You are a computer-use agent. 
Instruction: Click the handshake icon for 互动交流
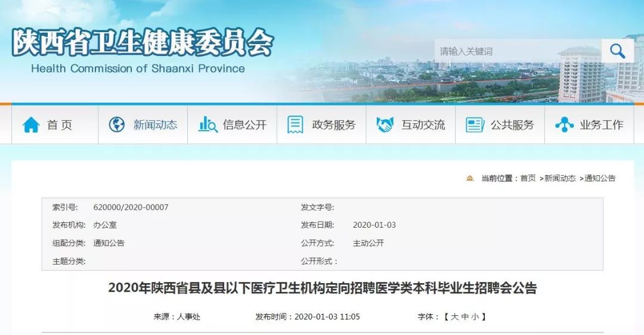(x=385, y=125)
